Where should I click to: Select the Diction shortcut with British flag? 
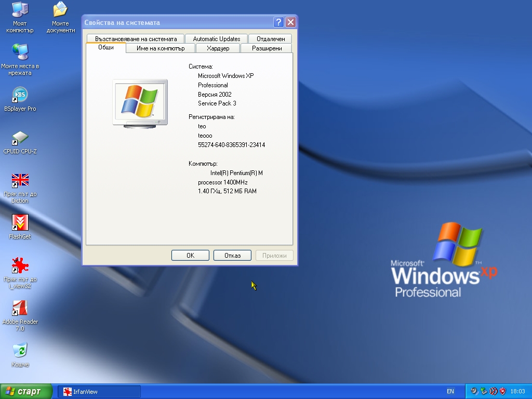[x=20, y=188]
